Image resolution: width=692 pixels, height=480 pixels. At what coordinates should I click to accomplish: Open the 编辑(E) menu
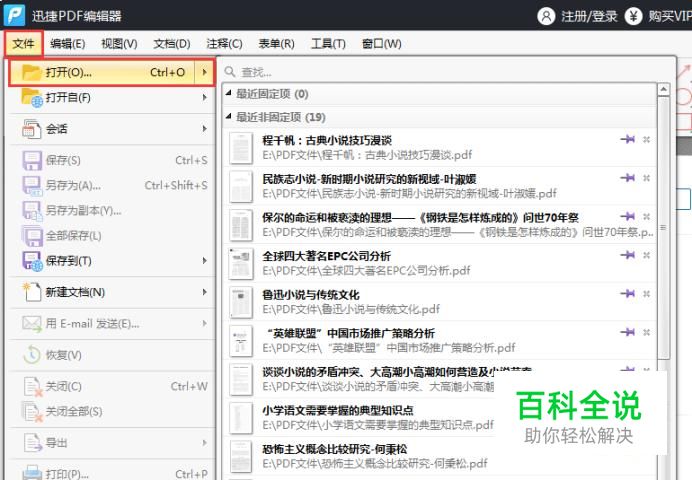click(68, 44)
